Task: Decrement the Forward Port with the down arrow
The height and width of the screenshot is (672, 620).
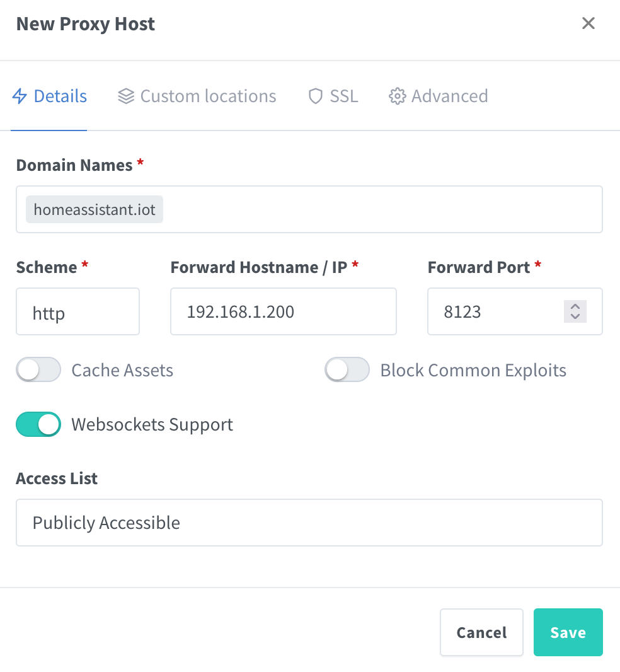Action: click(574, 317)
